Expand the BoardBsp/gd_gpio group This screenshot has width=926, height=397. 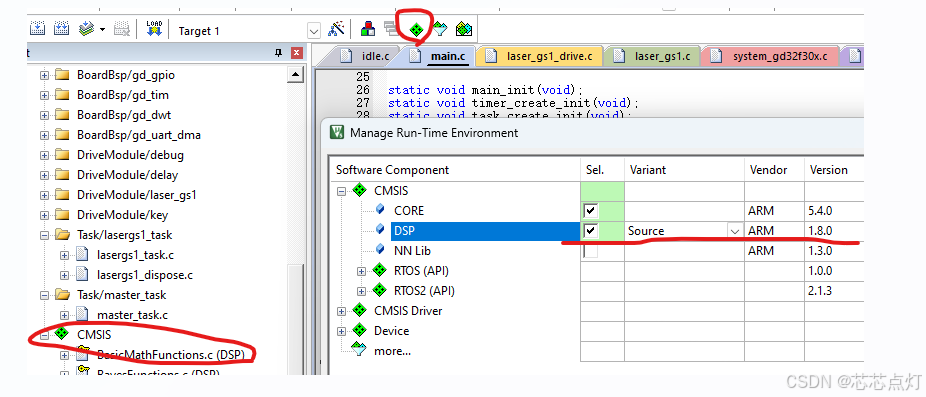[44, 75]
